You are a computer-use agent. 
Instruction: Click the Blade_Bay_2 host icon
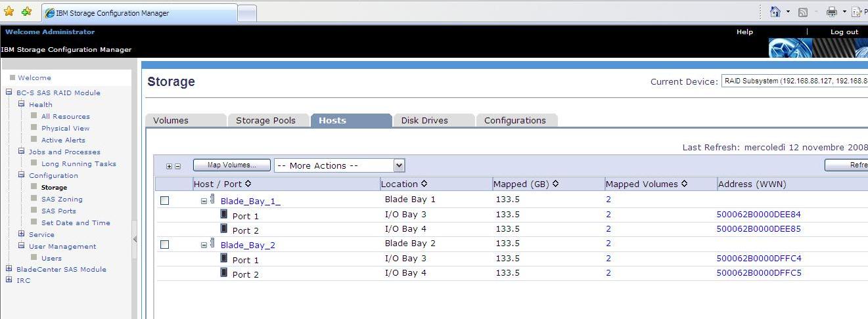[x=212, y=244]
